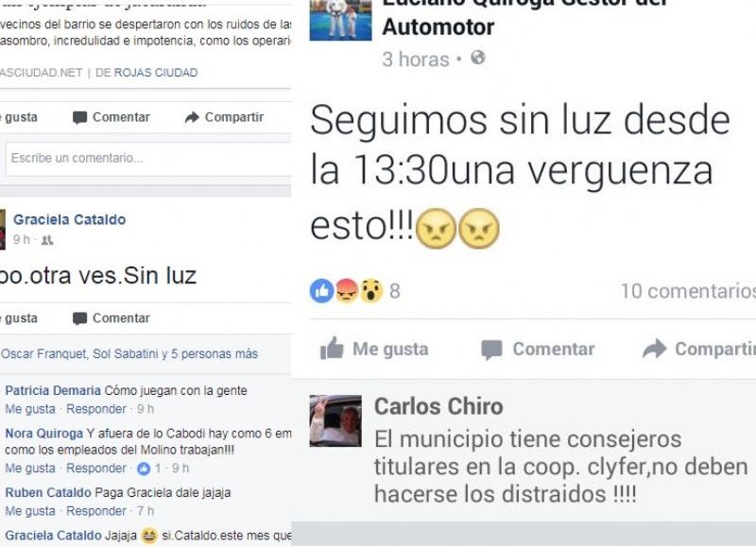Show Oscar Franquet, Sol Sabatini likes list
The width and height of the screenshot is (756, 547).
point(129,353)
